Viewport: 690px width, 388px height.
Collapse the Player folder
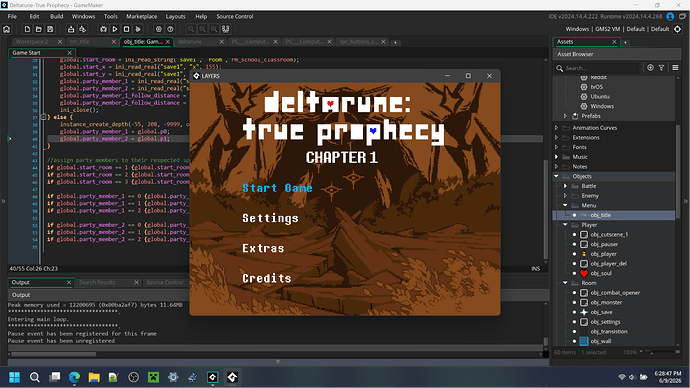565,224
